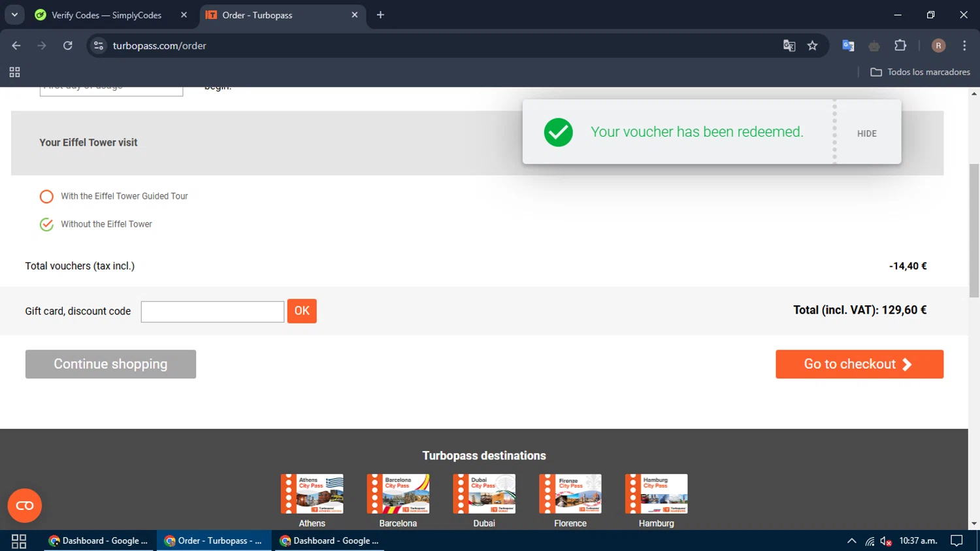Screen dimensions: 980x551
Task: Click the scrollbar up arrow
Action: click(974, 93)
